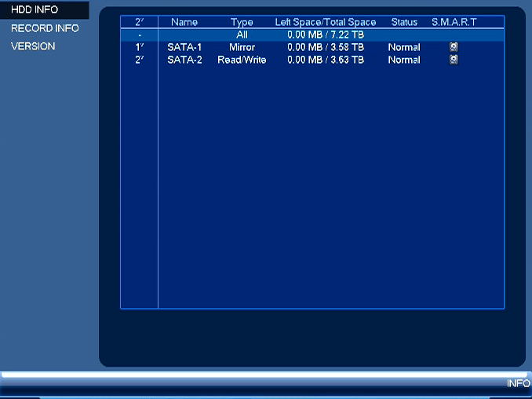Image resolution: width=532 pixels, height=399 pixels.
Task: Open S.M.A.R.T info for SATA-1
Action: pyautogui.click(x=454, y=47)
